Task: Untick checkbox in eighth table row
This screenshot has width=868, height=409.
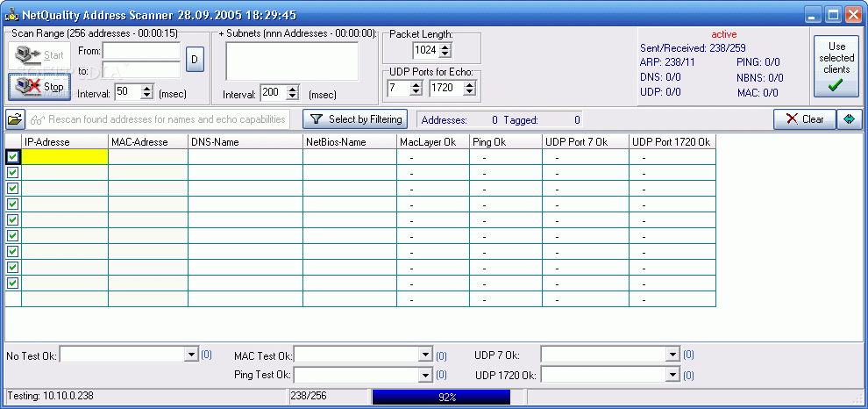Action: (x=13, y=267)
